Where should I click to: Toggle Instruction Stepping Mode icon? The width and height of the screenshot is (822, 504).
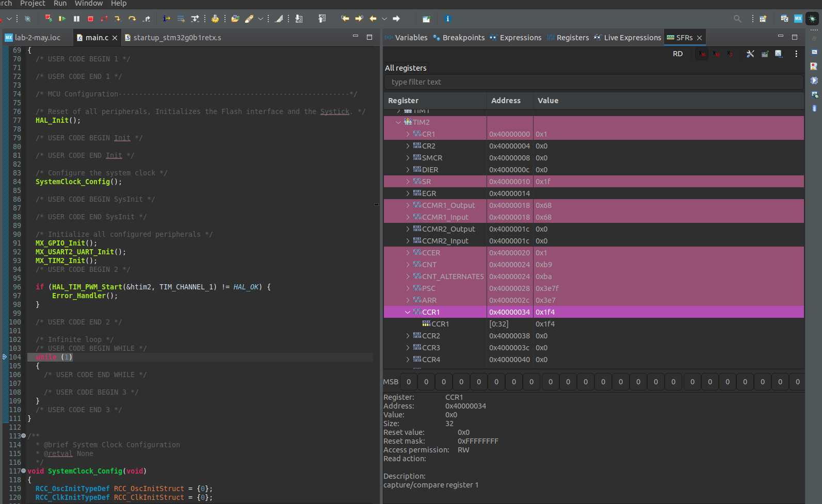(166, 19)
